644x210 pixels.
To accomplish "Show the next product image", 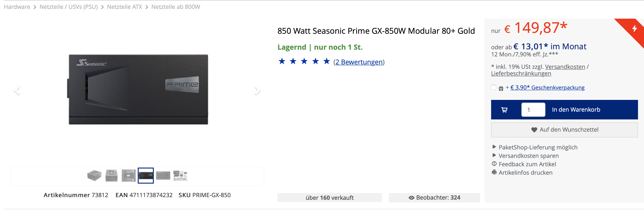I will pos(257,90).
